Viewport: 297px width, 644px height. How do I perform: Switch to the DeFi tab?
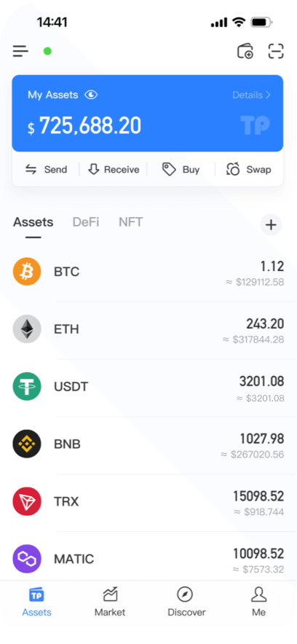[x=86, y=222]
